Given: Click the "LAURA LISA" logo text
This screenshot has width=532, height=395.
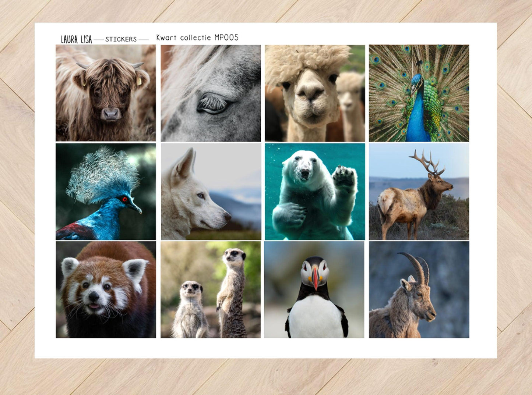Looking at the screenshot, I should (76, 39).
